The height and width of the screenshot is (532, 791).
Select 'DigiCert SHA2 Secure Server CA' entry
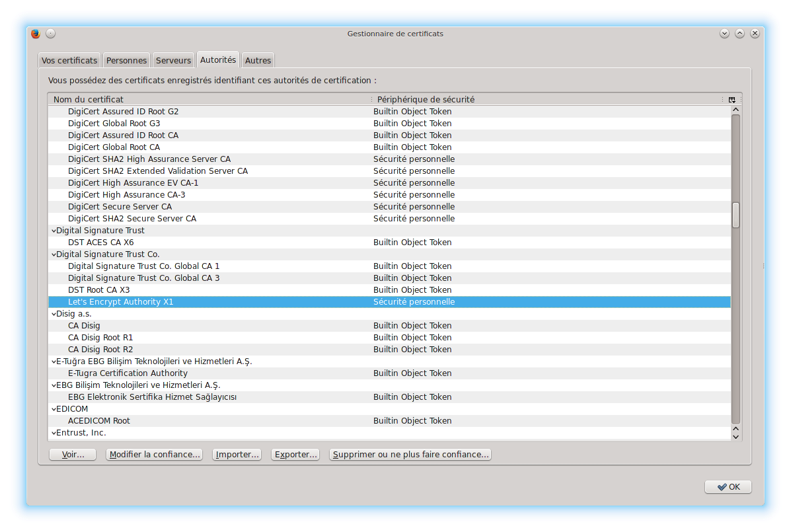click(x=389, y=219)
